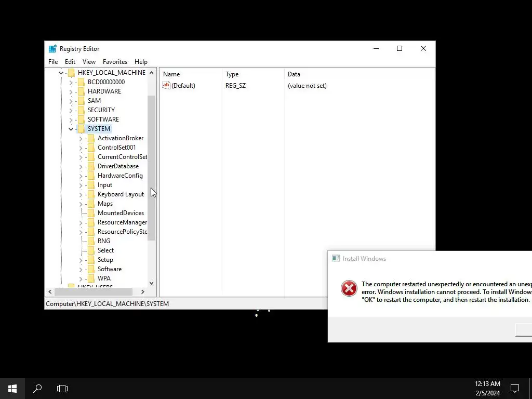The height and width of the screenshot is (399, 532).
Task: Click the Name column header
Action: coord(191,74)
